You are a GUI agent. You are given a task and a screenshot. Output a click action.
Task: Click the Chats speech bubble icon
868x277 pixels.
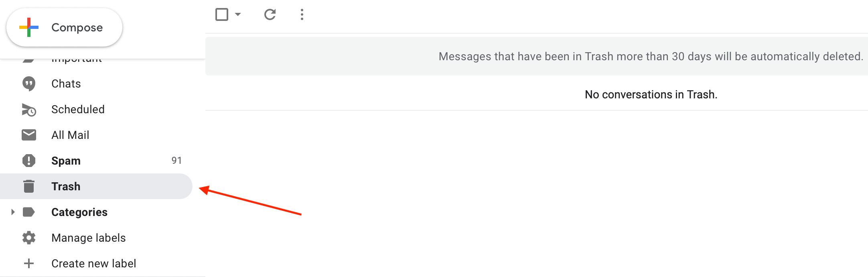click(x=29, y=84)
